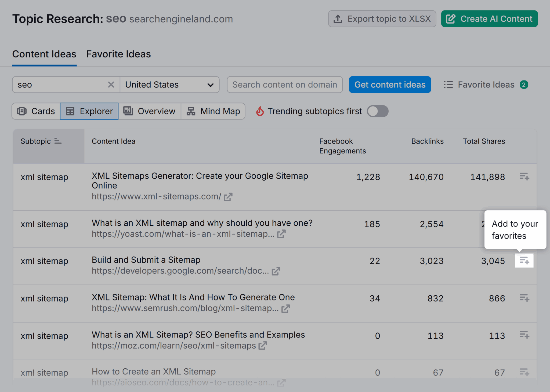This screenshot has height=392, width=550.
Task: Add moz XML Sitemap row to favorites
Action: click(524, 335)
